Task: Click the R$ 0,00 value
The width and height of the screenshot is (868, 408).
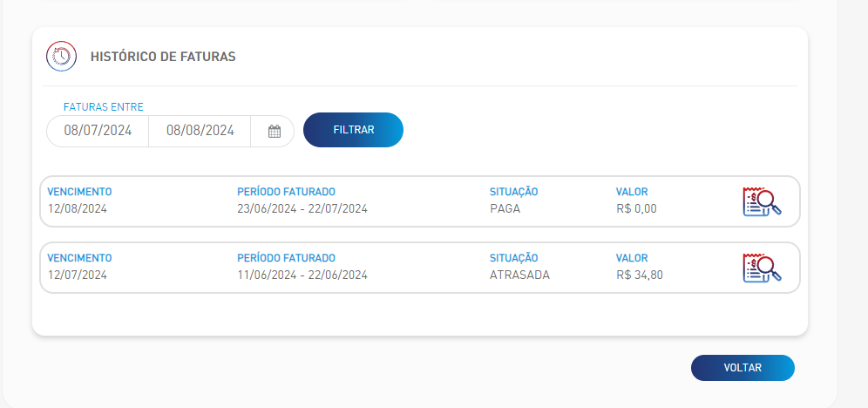Action: coord(636,208)
